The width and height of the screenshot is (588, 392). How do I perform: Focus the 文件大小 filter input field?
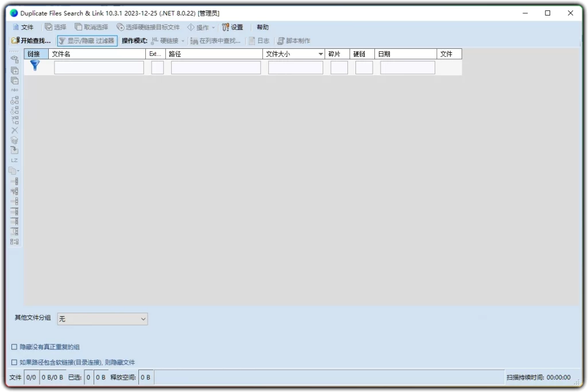point(296,68)
